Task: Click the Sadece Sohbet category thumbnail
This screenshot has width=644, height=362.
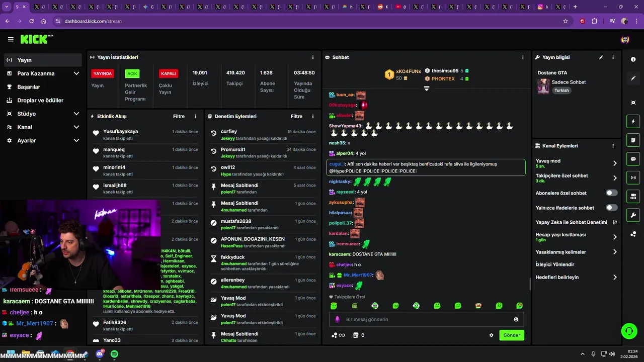Action: [543, 86]
